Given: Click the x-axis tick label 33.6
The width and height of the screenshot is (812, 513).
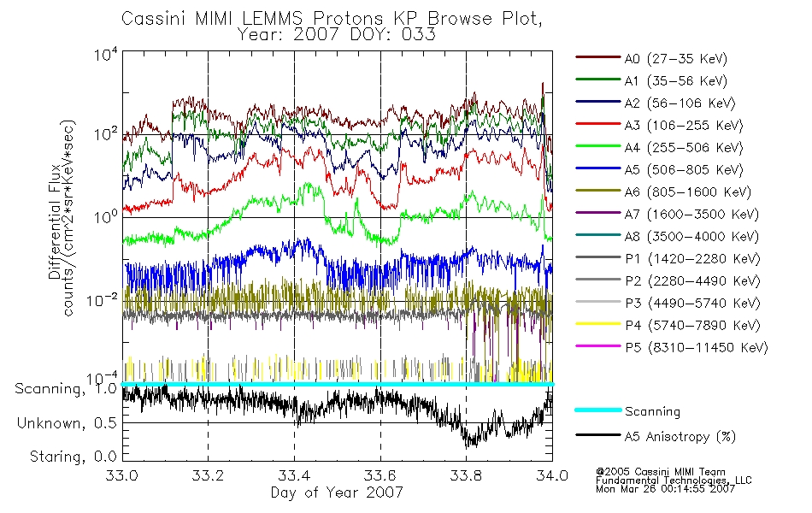Looking at the screenshot, I should [x=380, y=475].
